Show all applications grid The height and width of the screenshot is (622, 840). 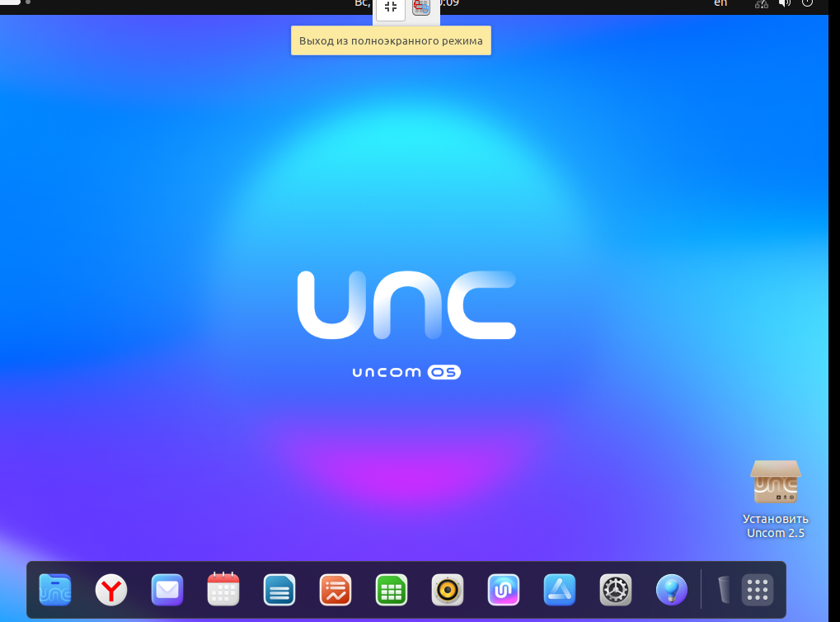point(758,590)
